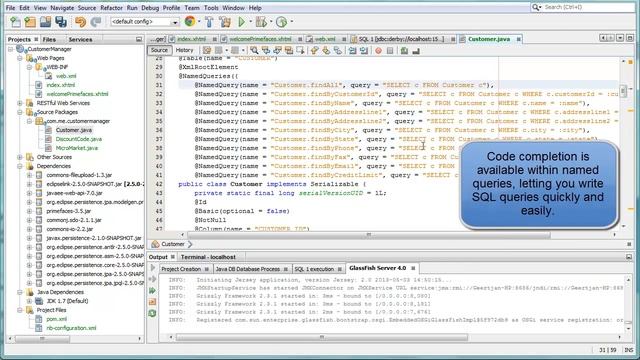Click the Save All toolbar icon

point(61,22)
